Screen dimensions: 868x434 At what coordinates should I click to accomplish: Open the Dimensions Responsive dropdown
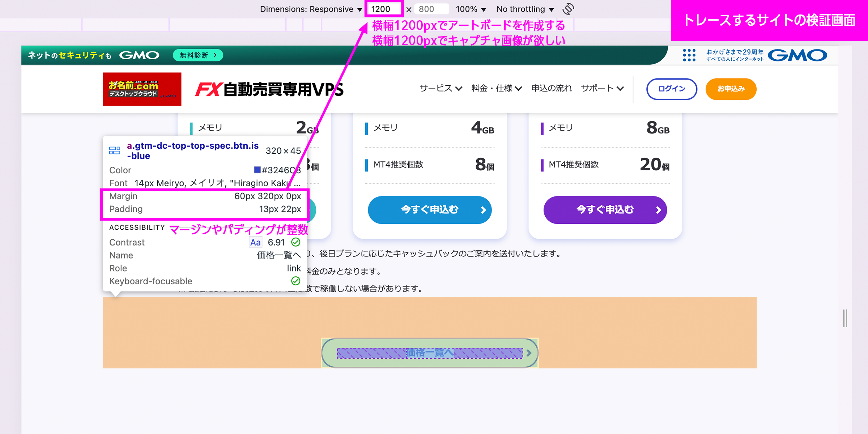(x=311, y=9)
